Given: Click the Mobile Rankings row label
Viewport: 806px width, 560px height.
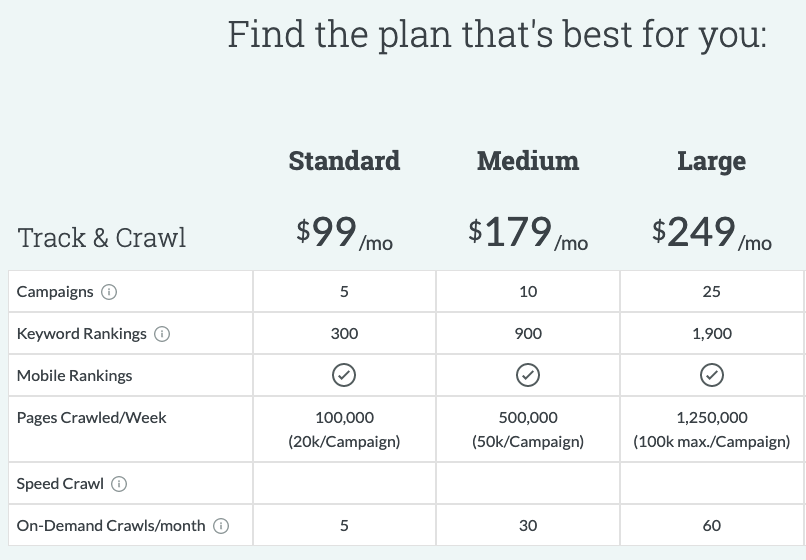Looking at the screenshot, I should click(x=74, y=376).
